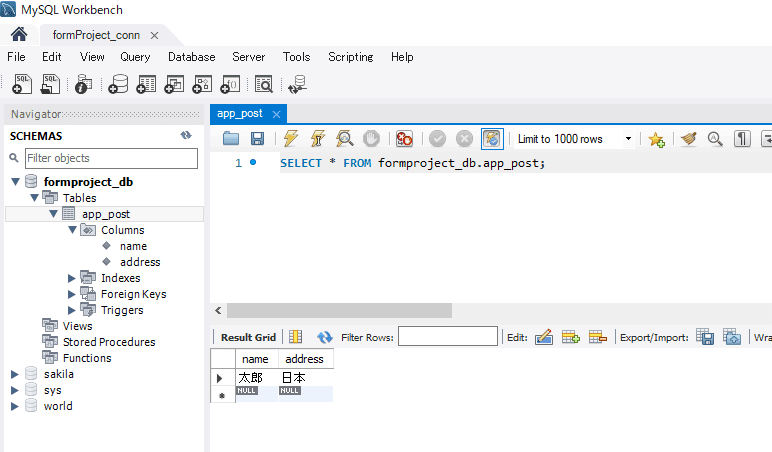Create a new stored procedure icon

pyautogui.click(x=202, y=84)
